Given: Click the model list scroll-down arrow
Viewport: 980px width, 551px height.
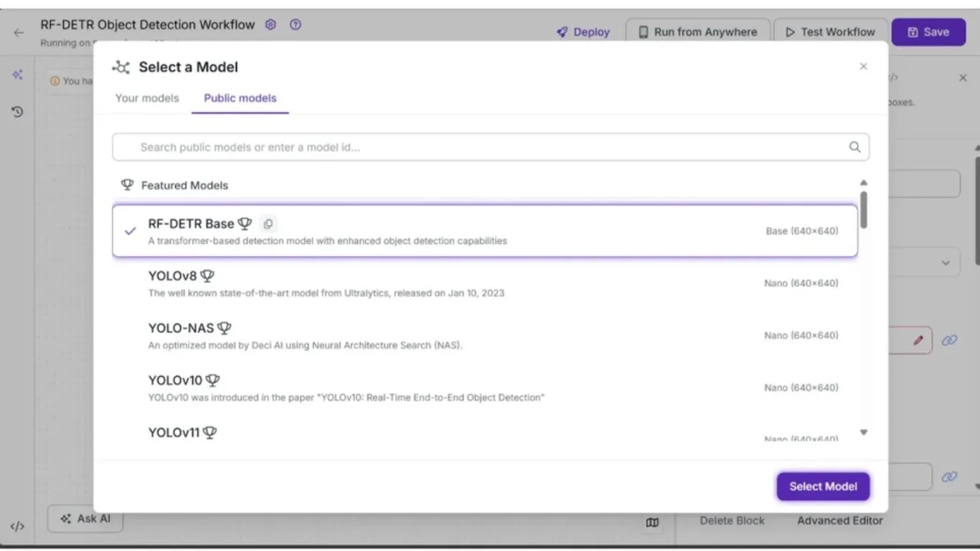Looking at the screenshot, I should click(x=864, y=433).
